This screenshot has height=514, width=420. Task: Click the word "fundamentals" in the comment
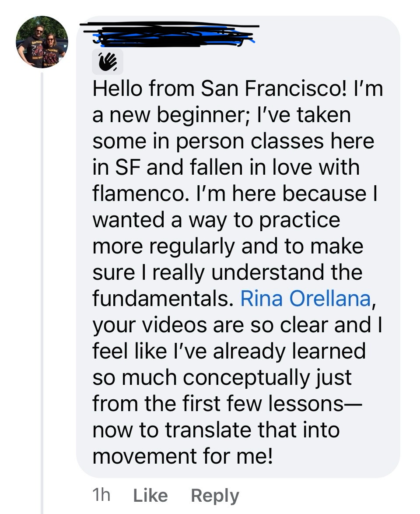click(x=160, y=299)
